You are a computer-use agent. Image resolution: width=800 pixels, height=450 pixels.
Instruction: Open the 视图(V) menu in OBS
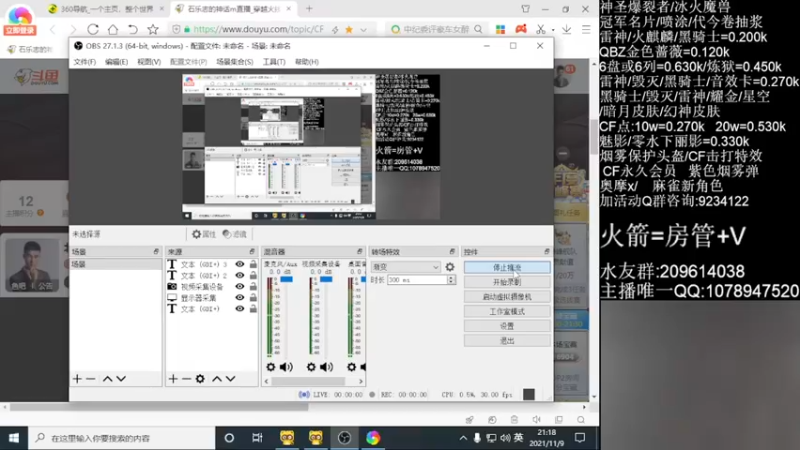click(148, 62)
